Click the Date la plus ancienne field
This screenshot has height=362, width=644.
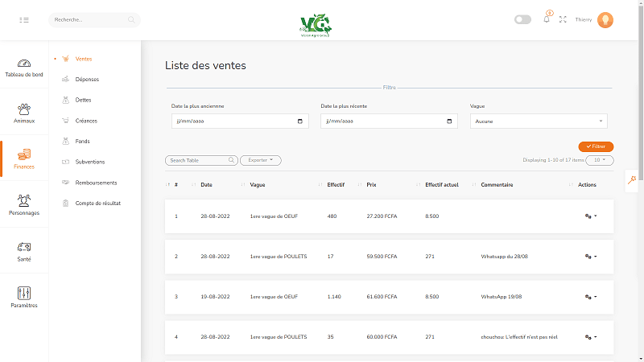240,121
